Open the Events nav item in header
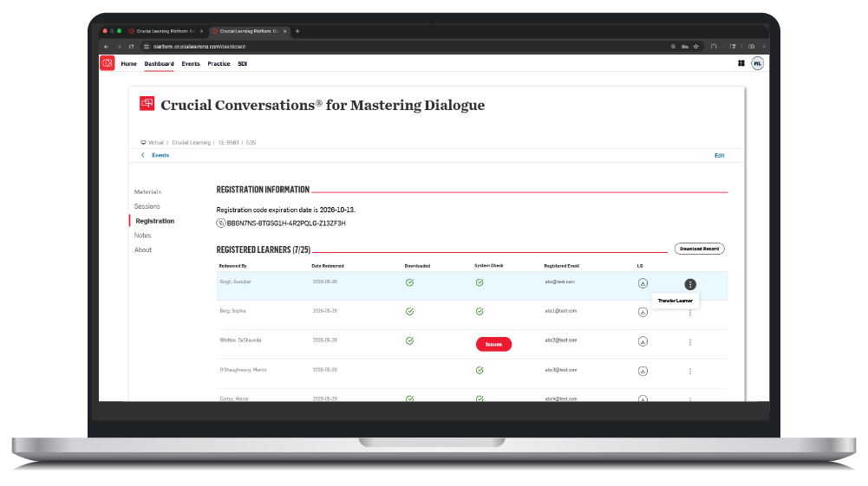This screenshot has height=486, width=868. coord(191,63)
